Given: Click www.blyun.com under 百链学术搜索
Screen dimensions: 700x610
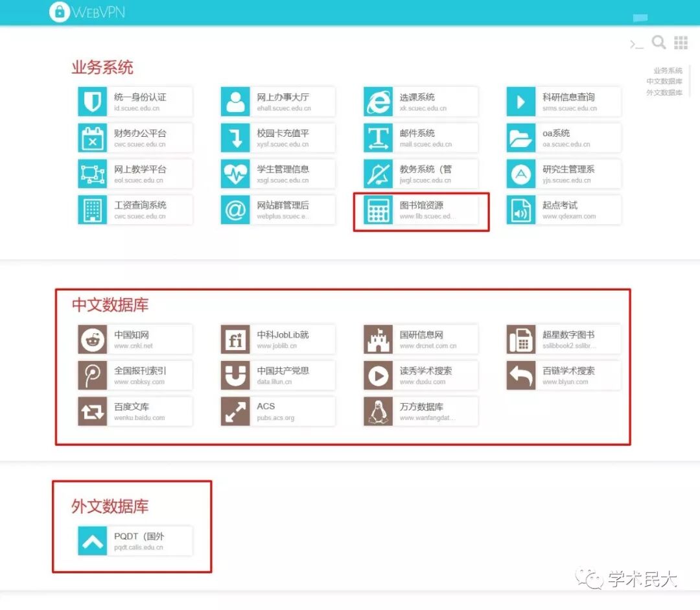Looking at the screenshot, I should 565,382.
